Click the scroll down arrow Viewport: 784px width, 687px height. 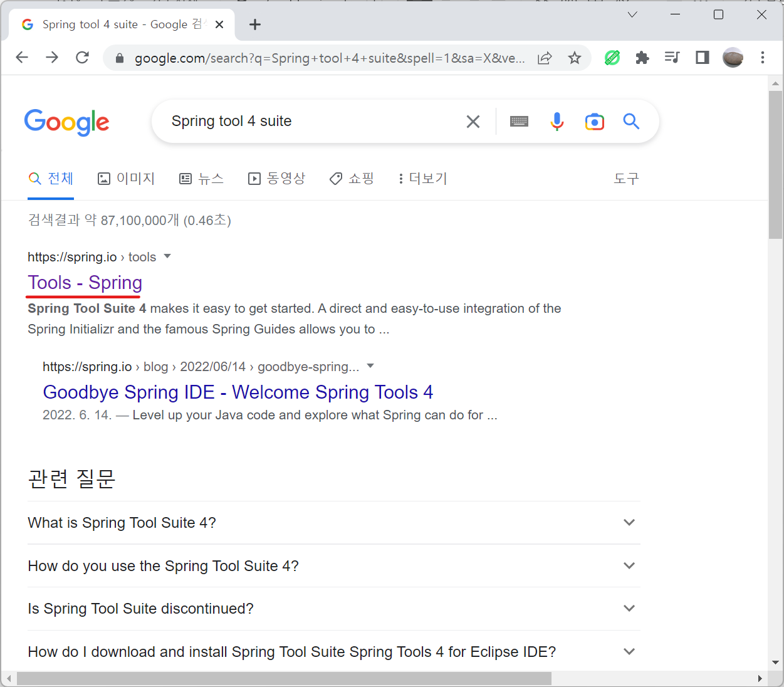(x=776, y=663)
